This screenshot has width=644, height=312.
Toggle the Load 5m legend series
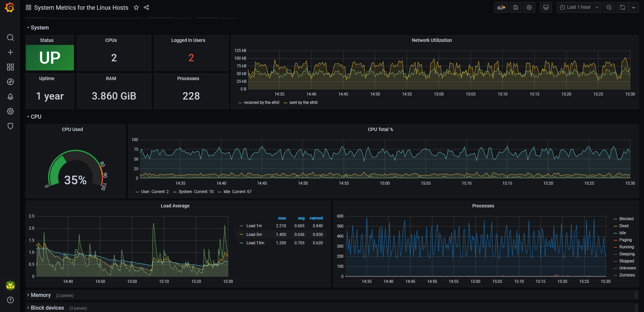click(x=254, y=235)
